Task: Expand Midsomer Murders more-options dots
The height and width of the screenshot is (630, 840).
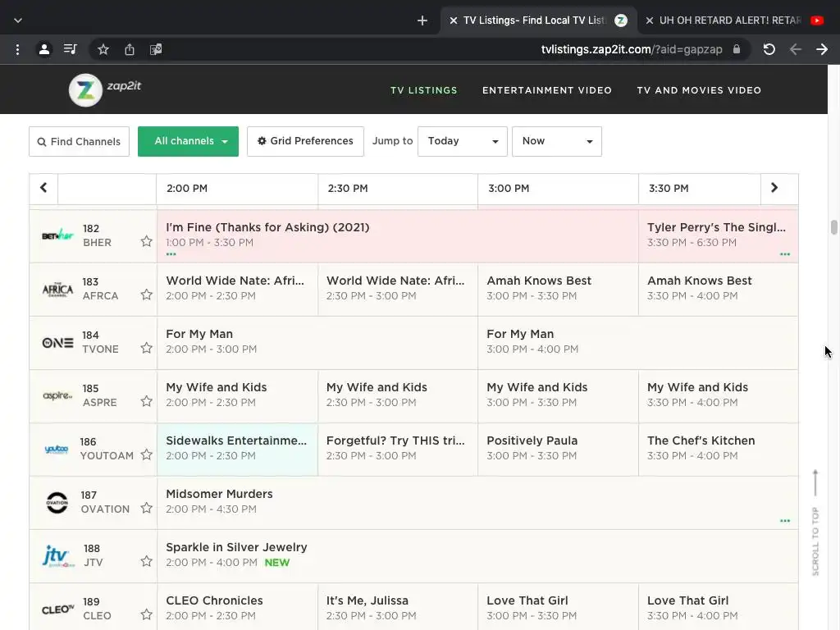Action: (x=785, y=521)
